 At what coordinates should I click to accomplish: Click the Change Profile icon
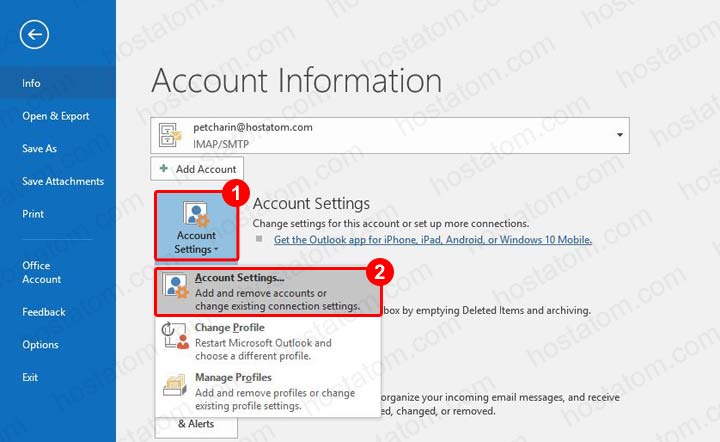tap(175, 338)
